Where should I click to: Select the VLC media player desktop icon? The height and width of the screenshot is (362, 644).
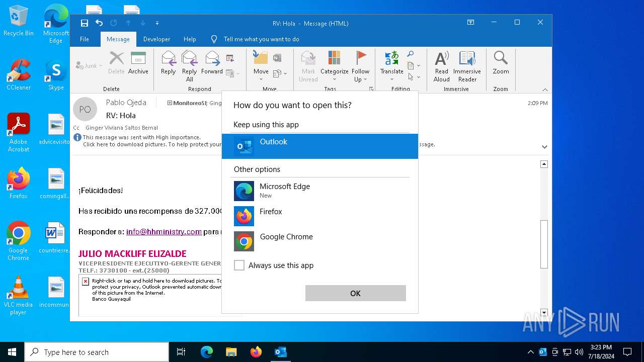[x=18, y=296]
